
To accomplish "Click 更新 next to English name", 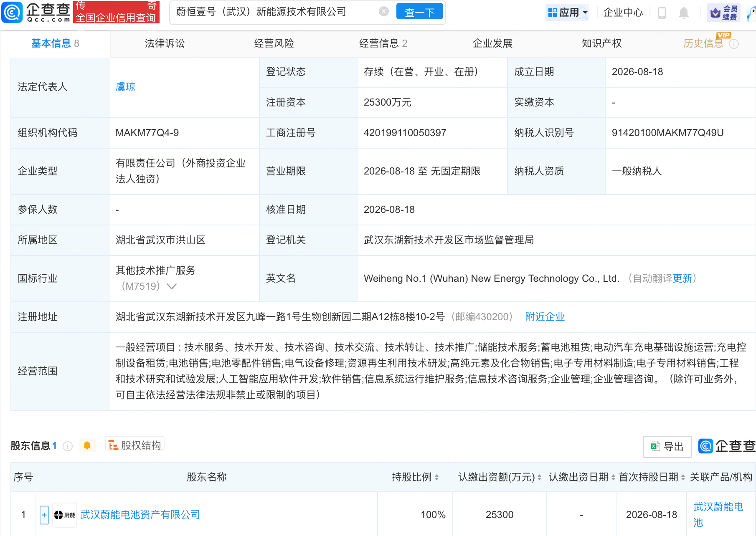I will pos(682,278).
